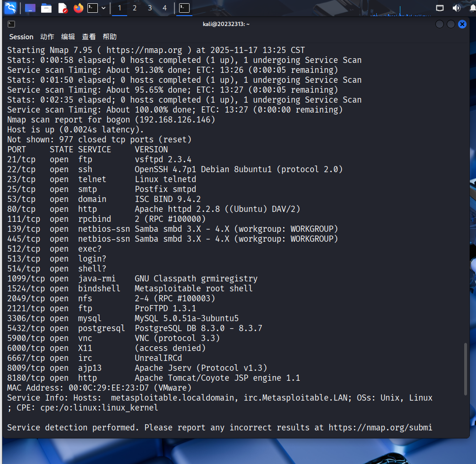
Task: Click the 'Linux telnetd' version text
Action: click(165, 179)
